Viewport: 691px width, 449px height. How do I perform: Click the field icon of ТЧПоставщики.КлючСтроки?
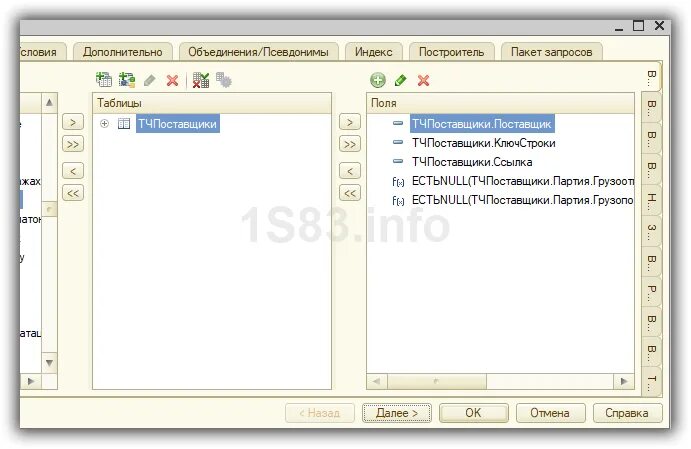click(x=398, y=142)
